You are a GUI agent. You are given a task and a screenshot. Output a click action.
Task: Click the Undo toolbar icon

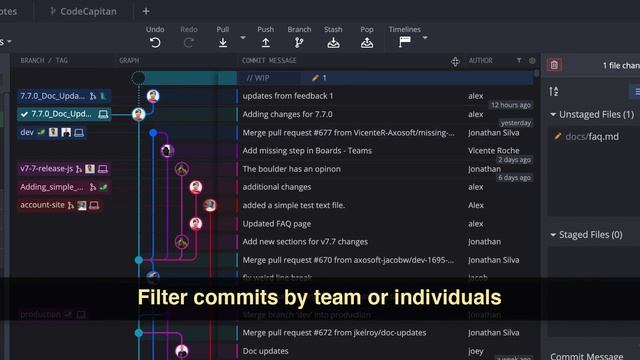155,42
